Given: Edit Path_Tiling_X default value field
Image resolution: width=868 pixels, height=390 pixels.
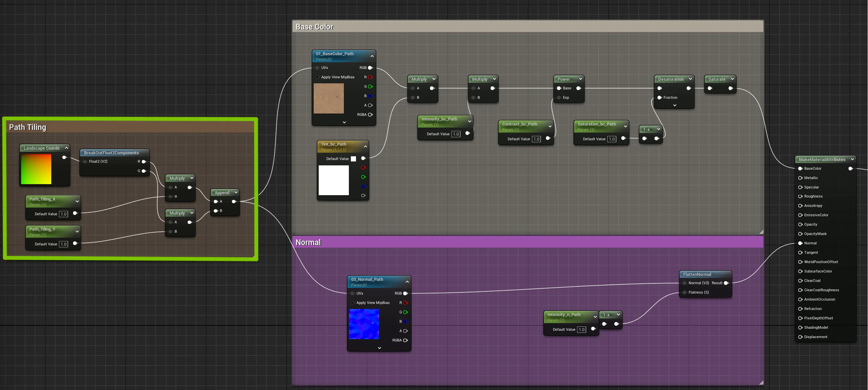Looking at the screenshot, I should 63,214.
